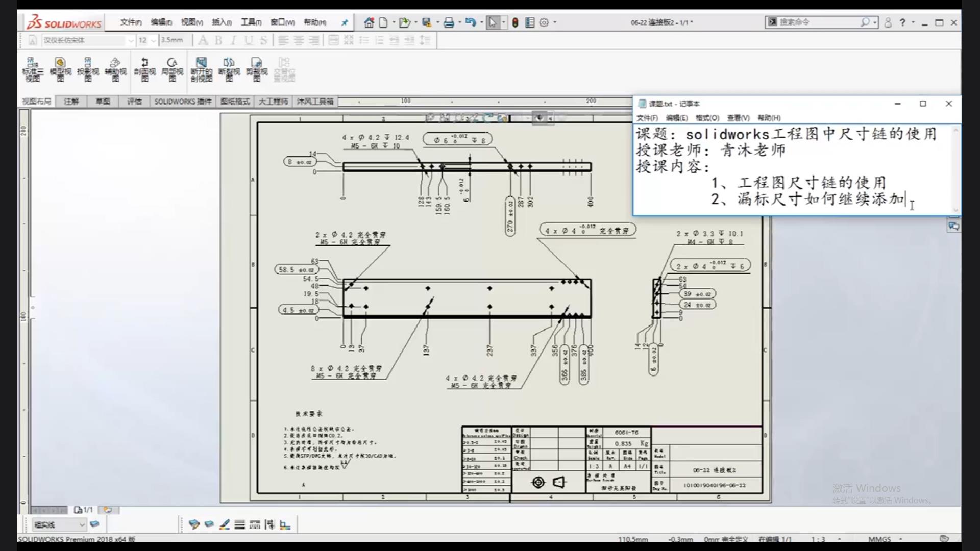
Task: Click the Add Sheet tab icon
Action: pyautogui.click(x=108, y=510)
